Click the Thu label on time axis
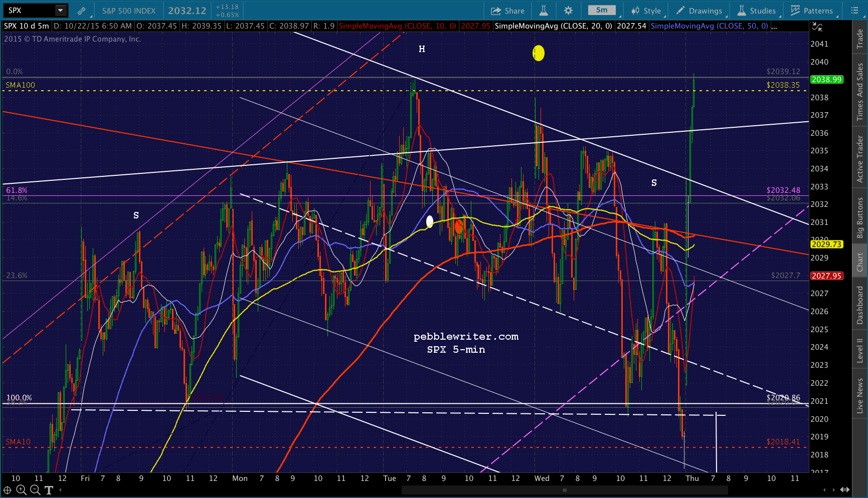The height and width of the screenshot is (498, 868). pos(692,478)
